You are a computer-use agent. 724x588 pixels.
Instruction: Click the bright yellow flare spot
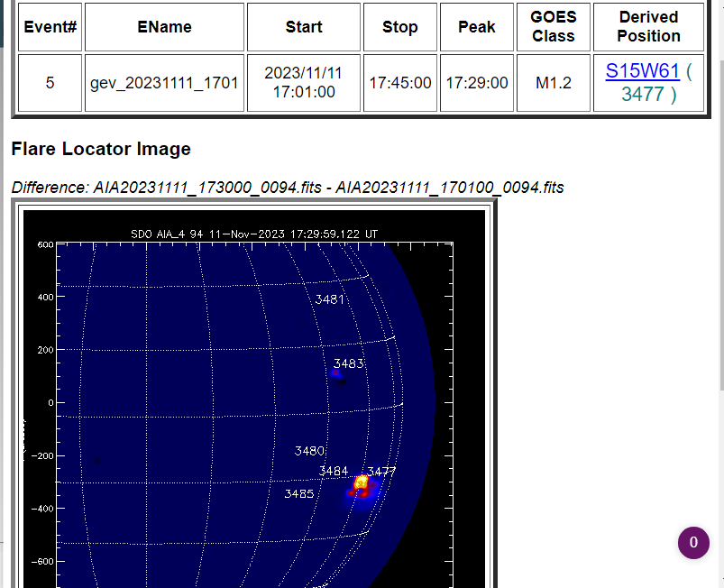click(361, 482)
